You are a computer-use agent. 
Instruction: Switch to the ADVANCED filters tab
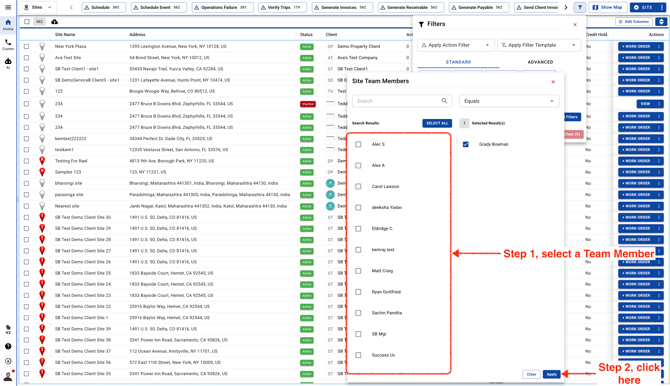point(540,62)
